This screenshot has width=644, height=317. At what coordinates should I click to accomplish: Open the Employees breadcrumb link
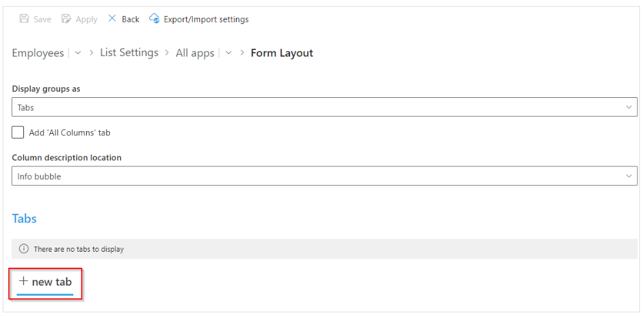click(x=38, y=53)
